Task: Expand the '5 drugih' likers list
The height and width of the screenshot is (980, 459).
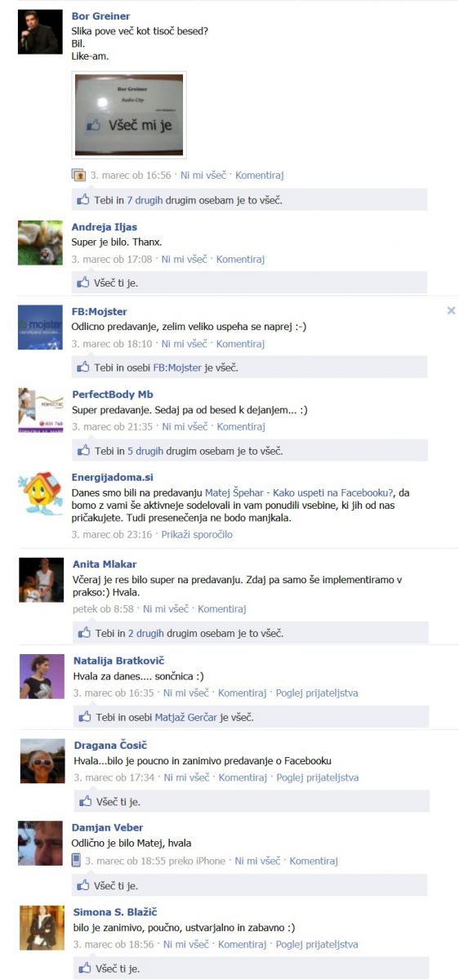Action: [145, 451]
